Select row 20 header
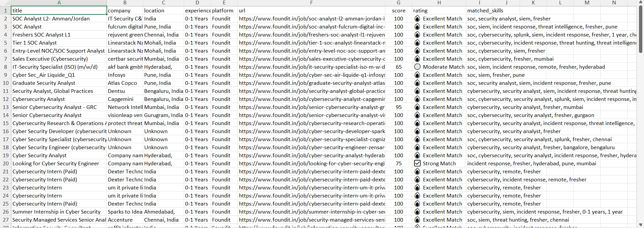Image resolution: width=644 pixels, height=228 pixels. coord(5,164)
